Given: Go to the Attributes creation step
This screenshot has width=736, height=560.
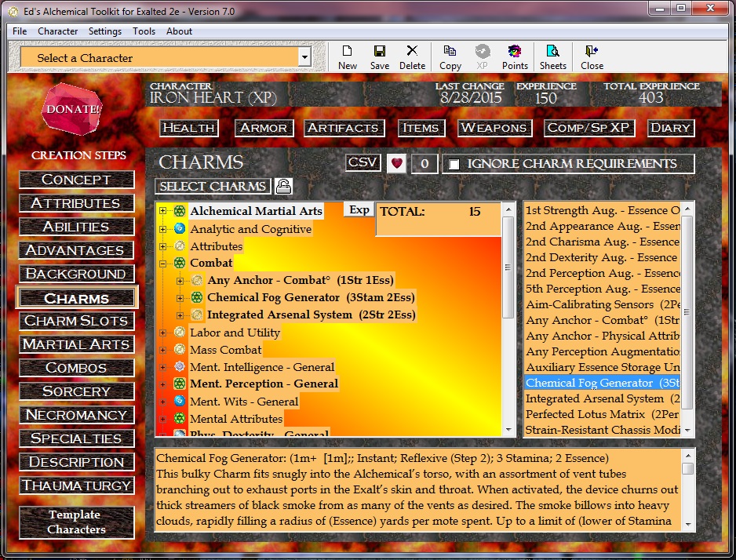Looking at the screenshot, I should (x=77, y=203).
